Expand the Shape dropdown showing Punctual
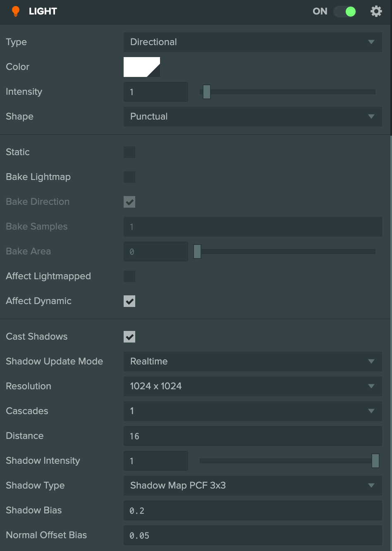Screen dimensions: 392x551 (253, 117)
